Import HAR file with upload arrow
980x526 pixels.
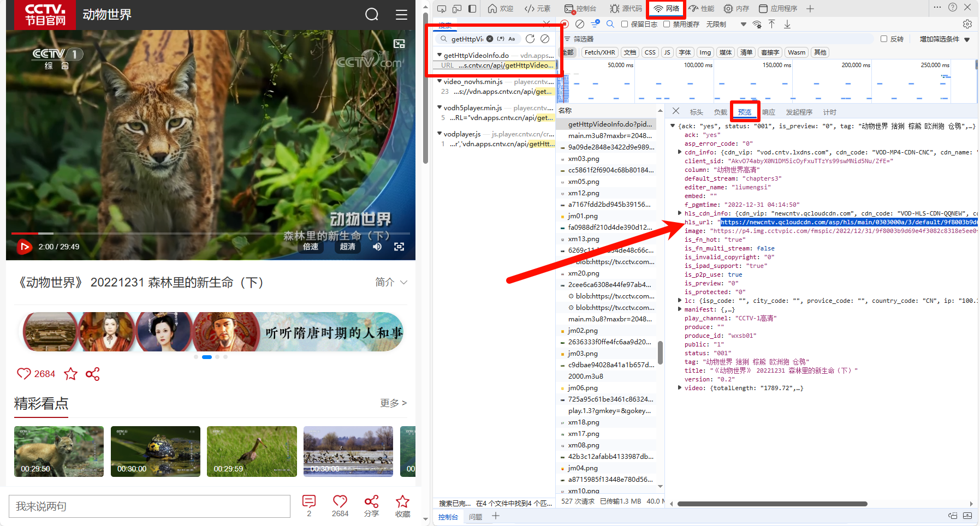click(771, 24)
